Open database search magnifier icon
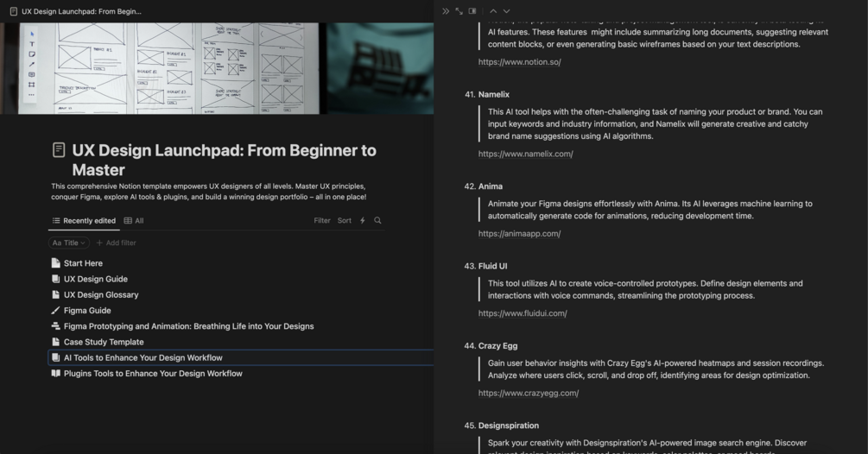The image size is (868, 454). (x=377, y=220)
